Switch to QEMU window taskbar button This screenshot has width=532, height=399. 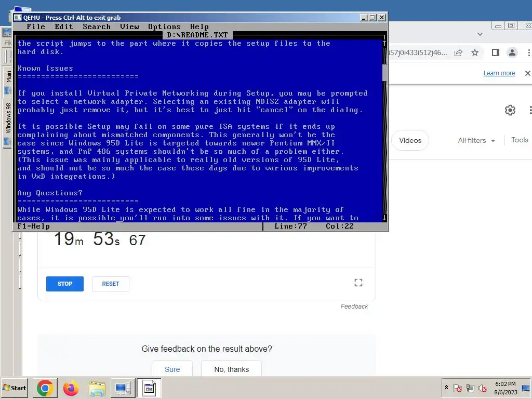coord(149,388)
